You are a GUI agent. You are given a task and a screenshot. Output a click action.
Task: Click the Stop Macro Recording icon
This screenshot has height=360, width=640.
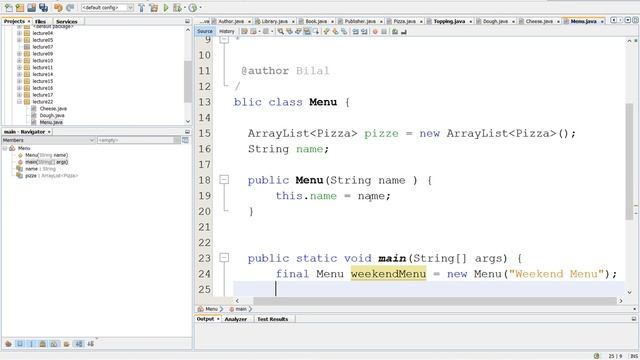click(x=384, y=31)
